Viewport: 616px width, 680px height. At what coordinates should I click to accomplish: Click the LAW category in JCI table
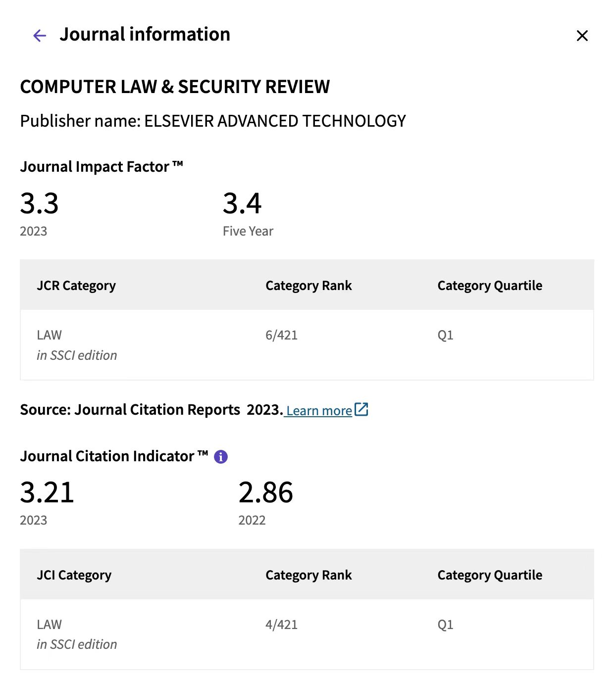tap(50, 625)
